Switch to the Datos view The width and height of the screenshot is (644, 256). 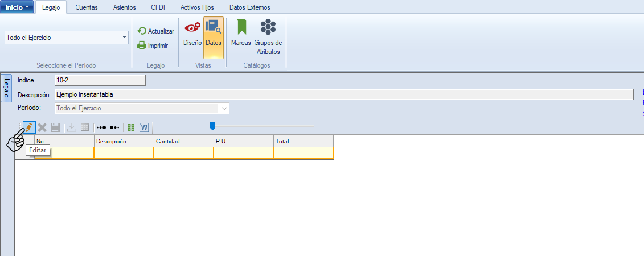coord(214,34)
